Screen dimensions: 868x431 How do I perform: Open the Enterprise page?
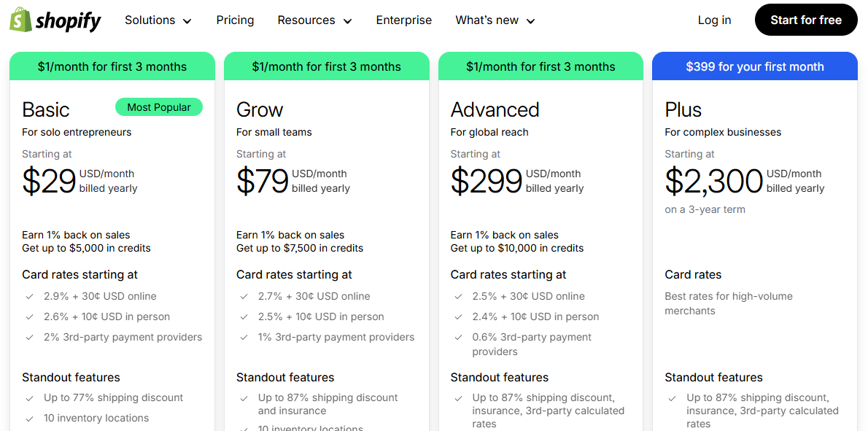tap(403, 20)
